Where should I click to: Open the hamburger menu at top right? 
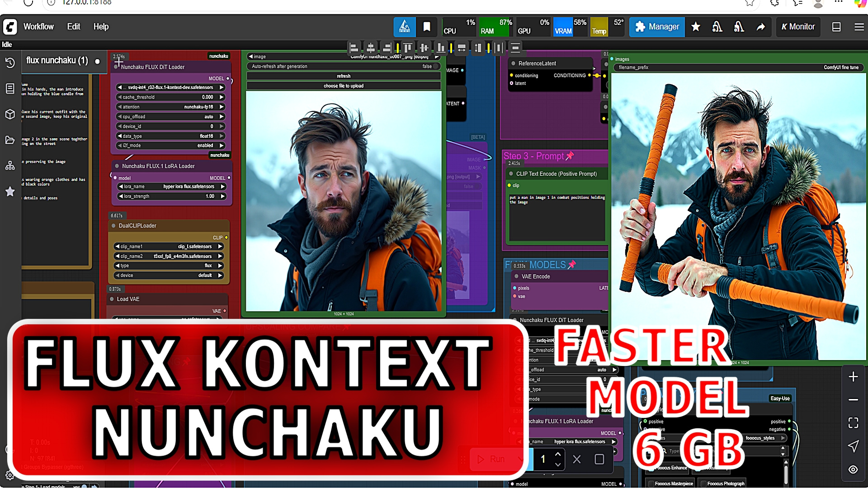859,27
